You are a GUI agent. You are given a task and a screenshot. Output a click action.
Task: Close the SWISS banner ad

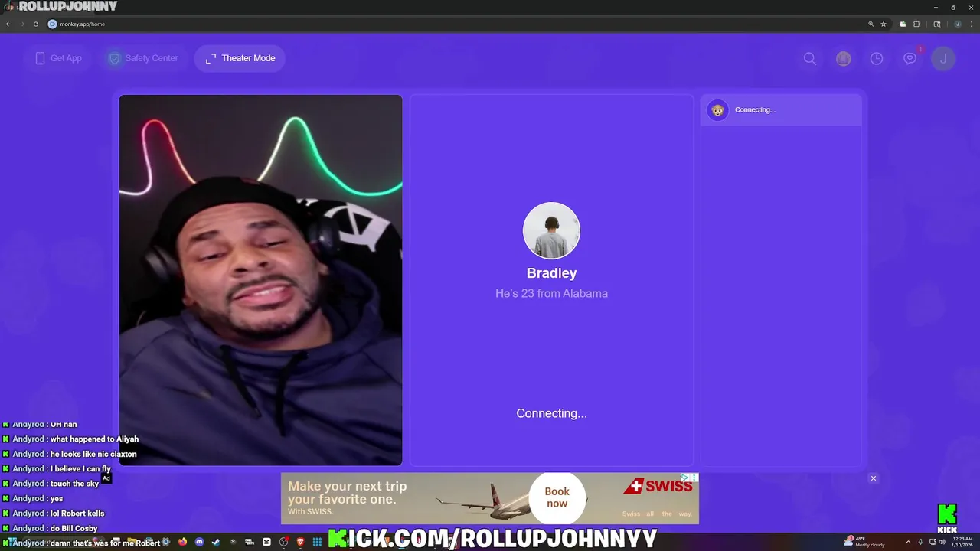click(x=873, y=478)
